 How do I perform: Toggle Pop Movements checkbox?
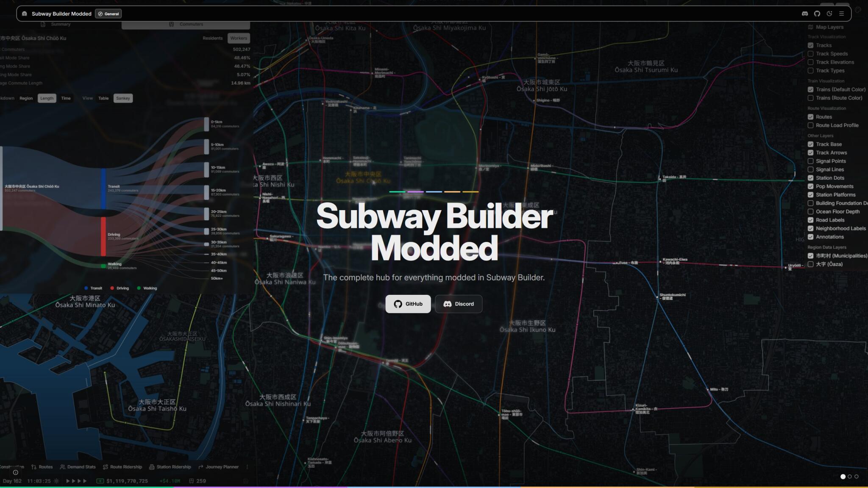coord(810,186)
